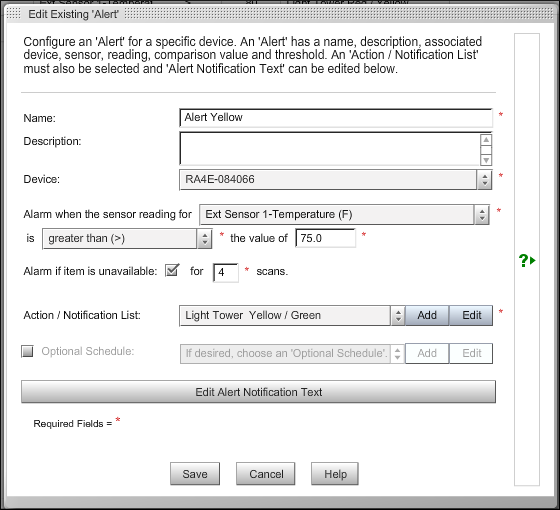This screenshot has height=510, width=560.
Task: Click the Cancel button
Action: coord(266,474)
